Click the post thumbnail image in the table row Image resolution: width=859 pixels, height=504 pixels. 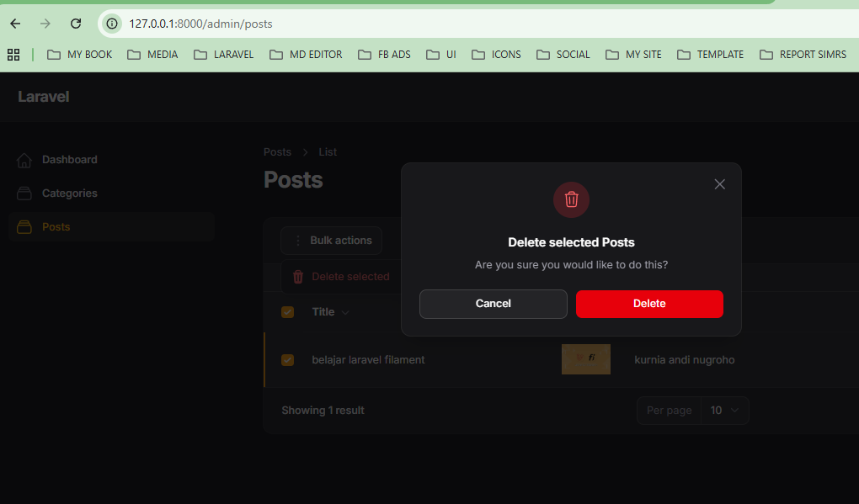pos(585,359)
